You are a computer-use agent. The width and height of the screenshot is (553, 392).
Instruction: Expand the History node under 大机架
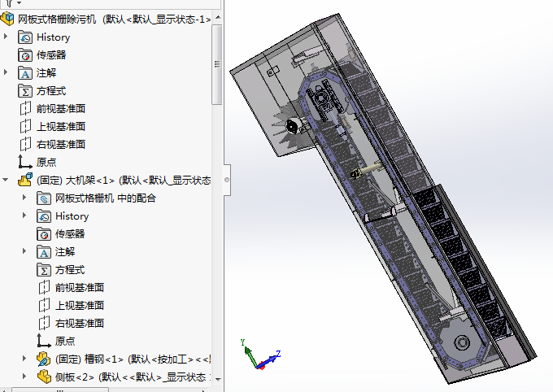coord(24,216)
